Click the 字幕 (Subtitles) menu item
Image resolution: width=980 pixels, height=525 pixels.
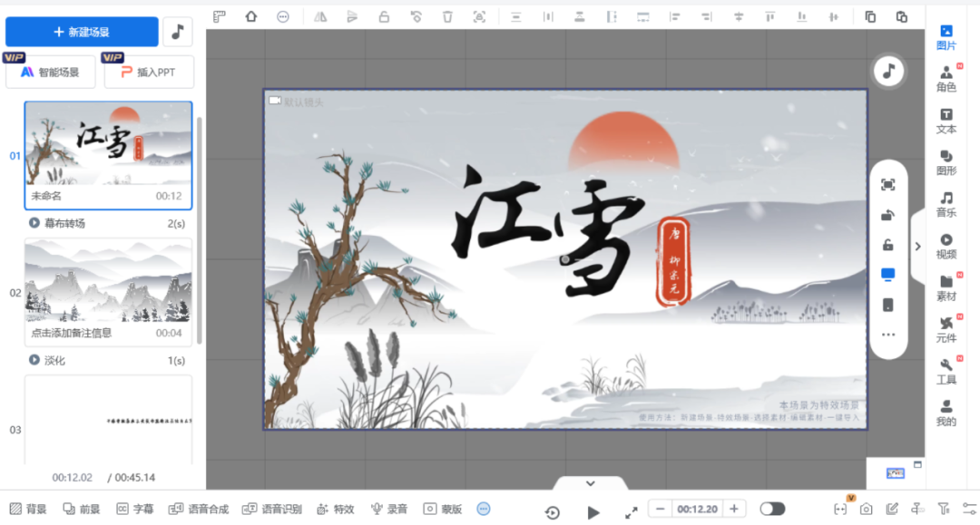tap(134, 509)
